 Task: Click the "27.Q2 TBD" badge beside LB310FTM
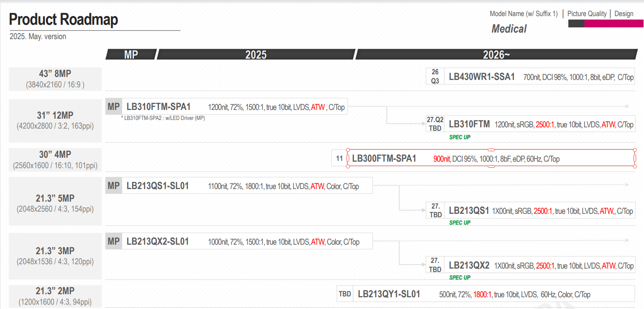(x=435, y=123)
